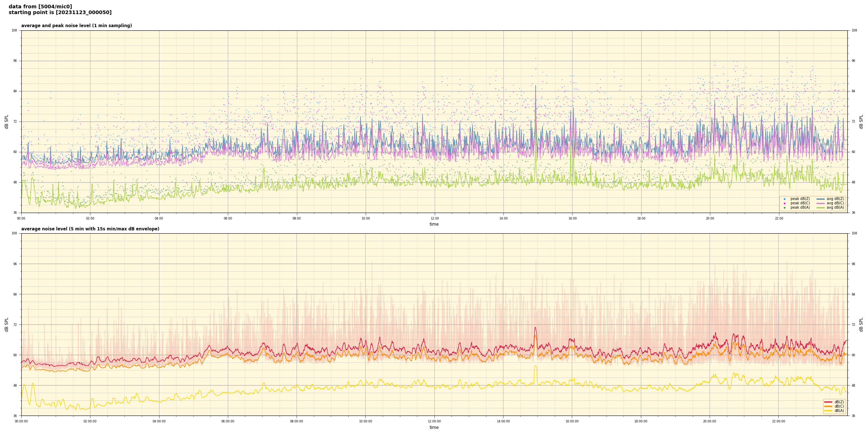Click the 20:00 tick label on top chart

pyautogui.click(x=710, y=218)
